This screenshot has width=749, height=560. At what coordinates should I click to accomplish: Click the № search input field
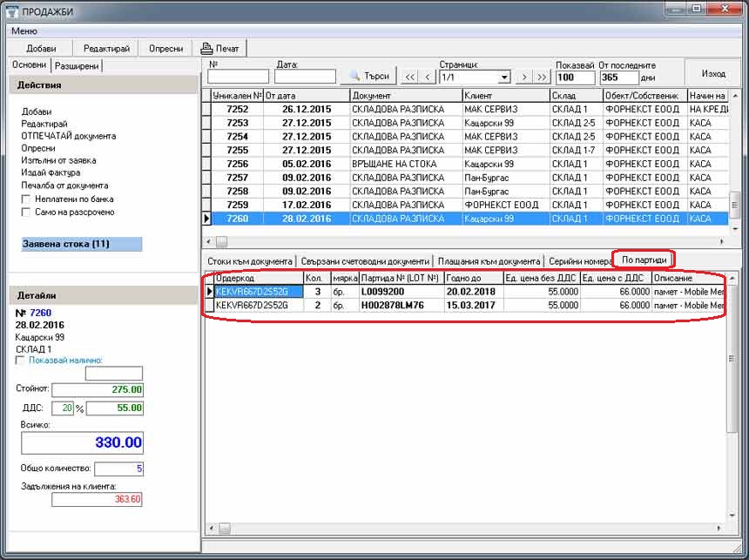(238, 77)
